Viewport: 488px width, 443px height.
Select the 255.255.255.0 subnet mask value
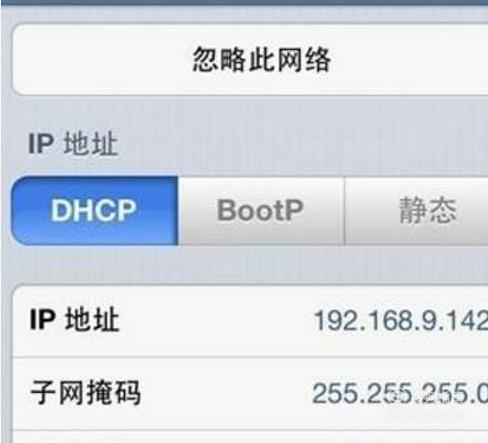pos(400,393)
